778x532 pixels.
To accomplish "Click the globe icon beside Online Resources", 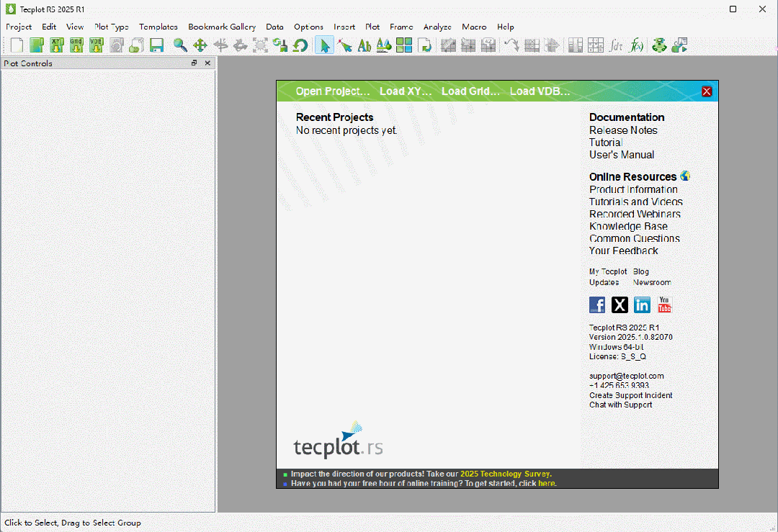I will (x=685, y=176).
